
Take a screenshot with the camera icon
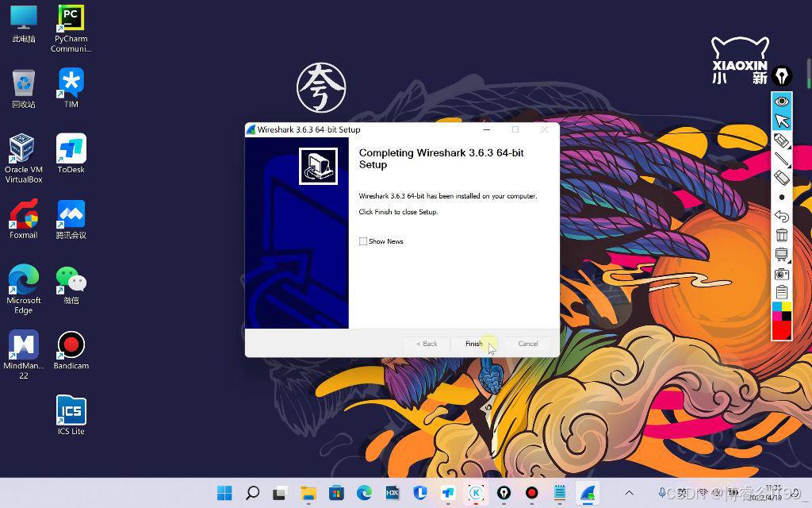(781, 274)
